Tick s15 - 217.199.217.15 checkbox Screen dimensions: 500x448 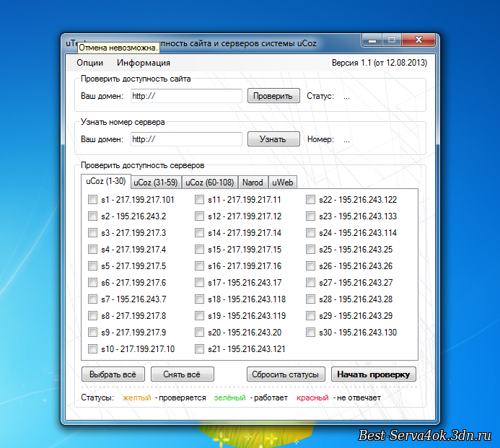[x=199, y=250]
